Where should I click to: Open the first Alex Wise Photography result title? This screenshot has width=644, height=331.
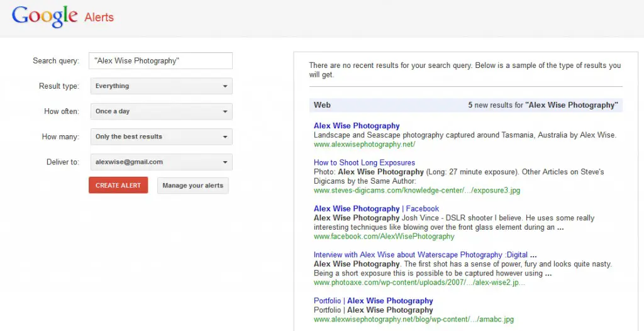[x=357, y=126]
